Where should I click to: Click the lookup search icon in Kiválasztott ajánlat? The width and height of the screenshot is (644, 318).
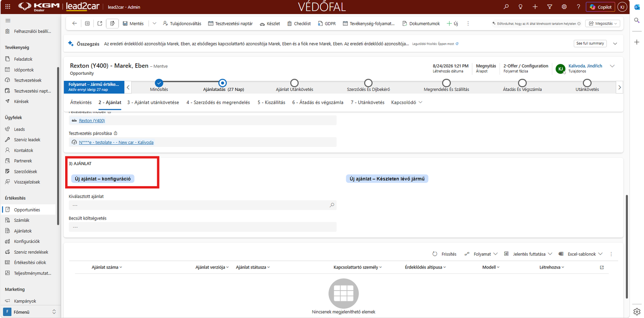pyautogui.click(x=332, y=205)
